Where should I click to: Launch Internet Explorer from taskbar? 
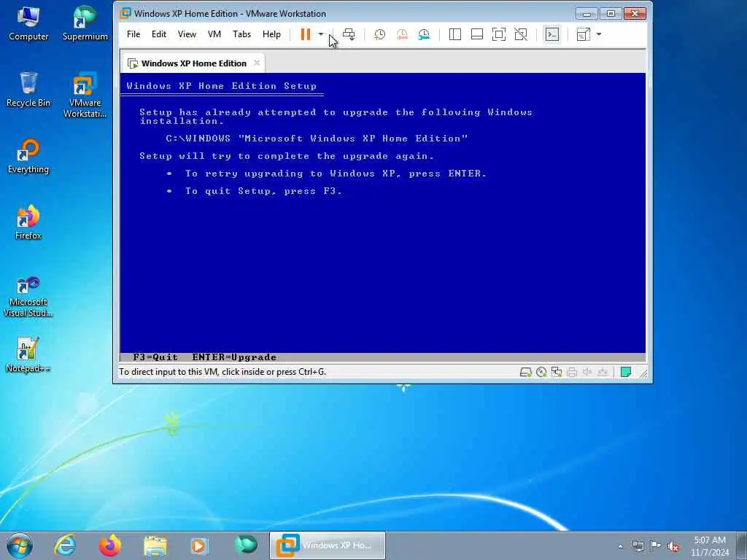click(65, 545)
